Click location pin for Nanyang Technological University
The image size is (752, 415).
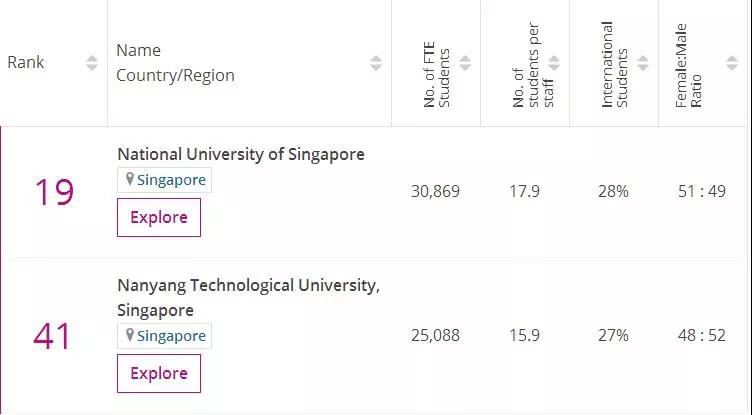click(x=129, y=336)
